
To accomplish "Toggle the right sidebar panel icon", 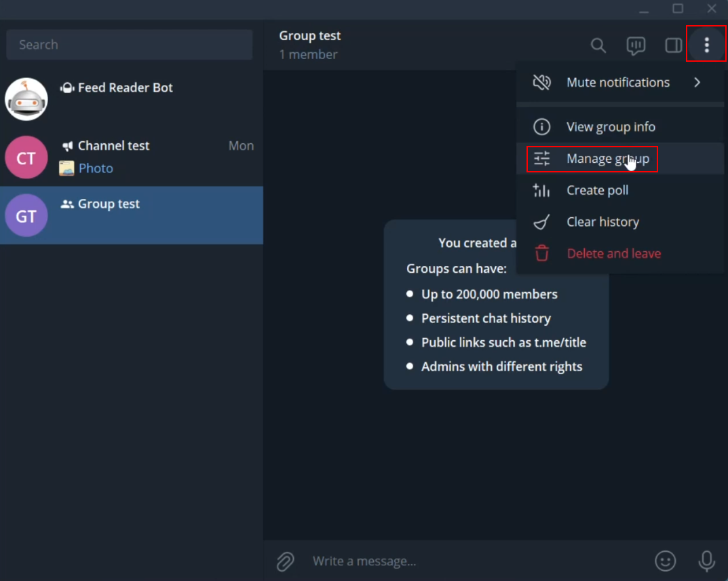I will click(x=673, y=45).
